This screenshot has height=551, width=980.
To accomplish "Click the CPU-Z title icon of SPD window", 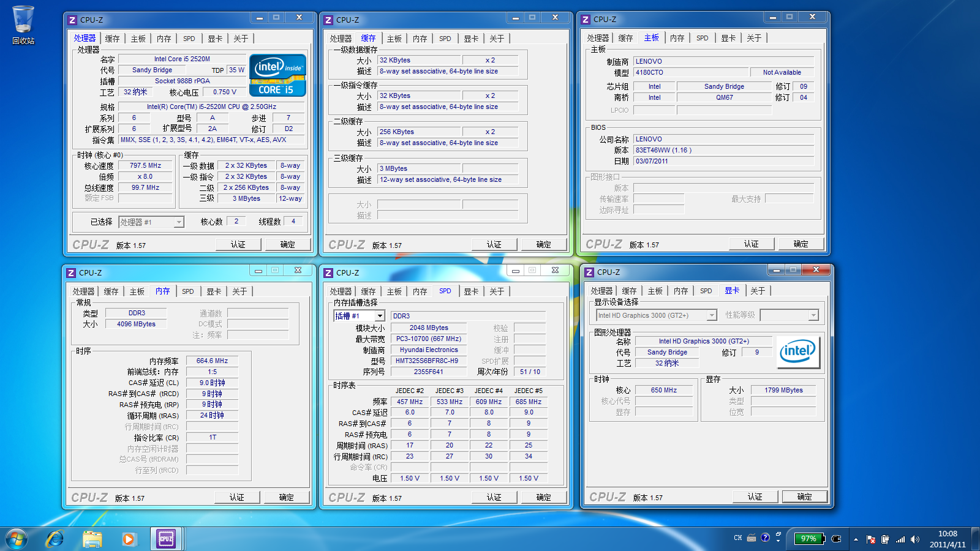I will tap(328, 272).
